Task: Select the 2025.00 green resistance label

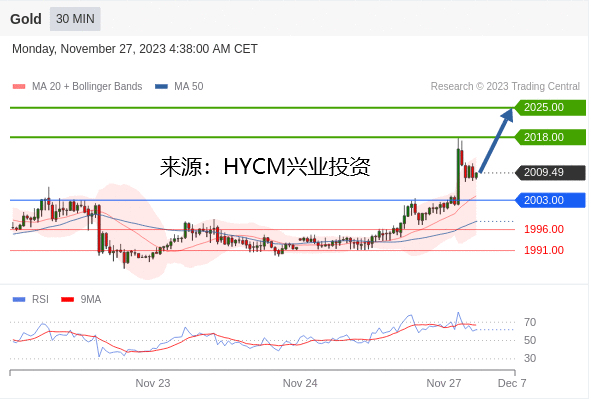Action: point(550,107)
